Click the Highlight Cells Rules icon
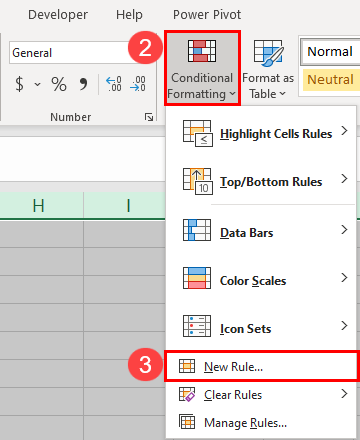Screen dimensions: 360x440 point(197,133)
